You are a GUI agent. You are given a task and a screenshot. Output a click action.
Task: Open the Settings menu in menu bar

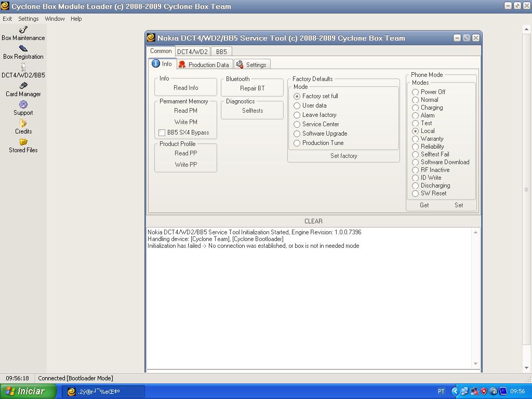coord(28,19)
